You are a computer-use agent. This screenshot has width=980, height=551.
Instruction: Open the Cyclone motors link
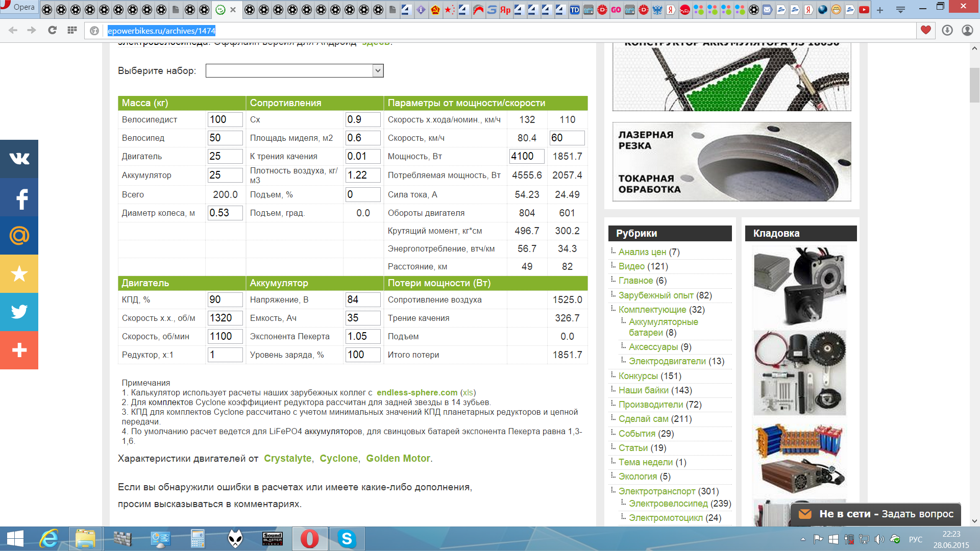(338, 458)
